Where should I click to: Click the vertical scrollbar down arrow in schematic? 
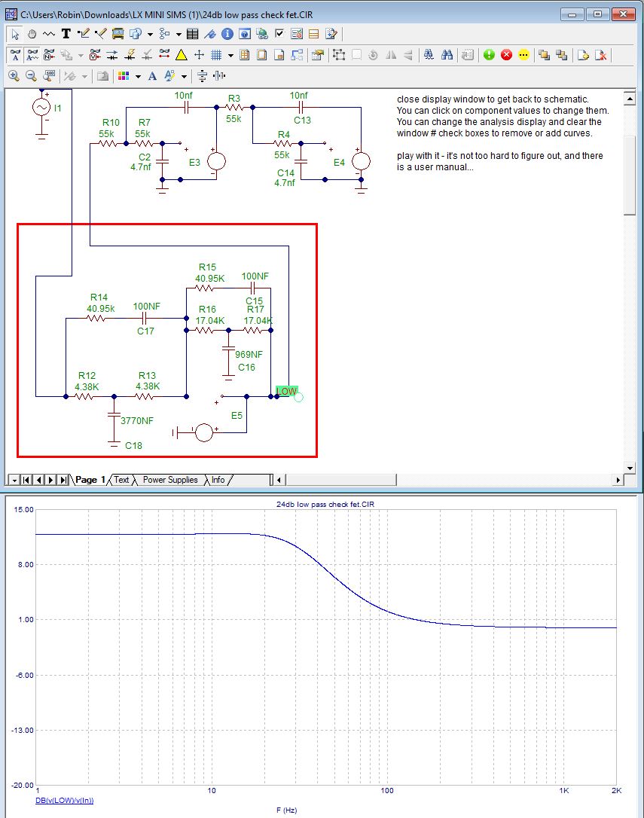(630, 468)
